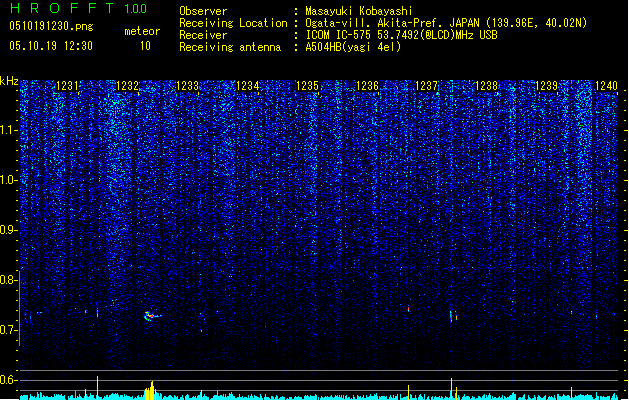This screenshot has height=400, width=629.
Task: Click the antenna value A504HB(yagi 4el)
Action: [353, 47]
